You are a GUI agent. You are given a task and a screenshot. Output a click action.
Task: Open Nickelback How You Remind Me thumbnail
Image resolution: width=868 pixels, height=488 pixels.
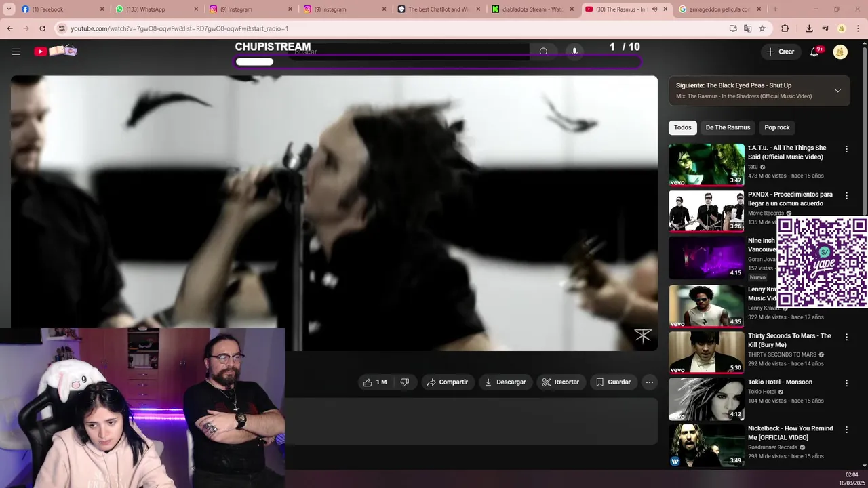point(707,445)
